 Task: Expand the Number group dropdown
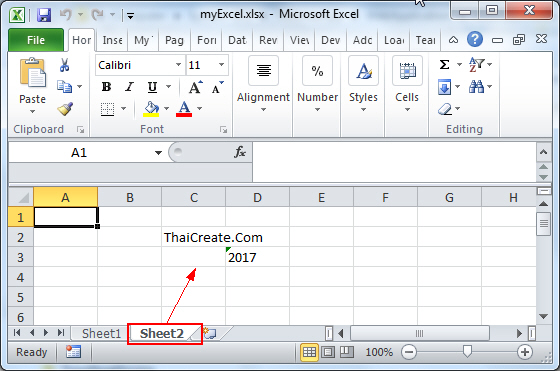(317, 110)
